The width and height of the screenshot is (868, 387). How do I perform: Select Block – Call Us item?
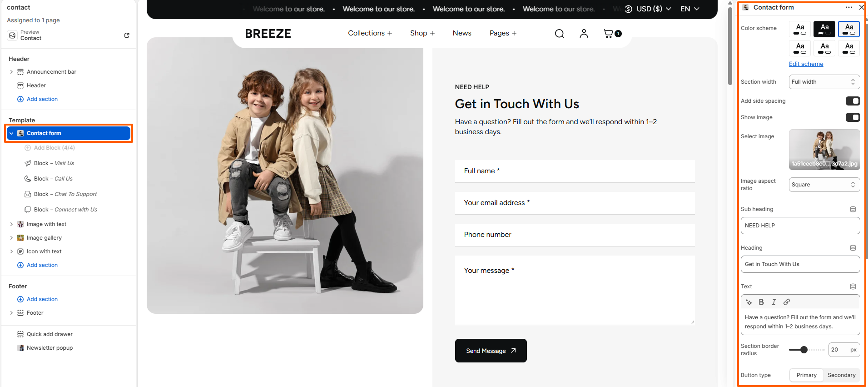point(53,179)
